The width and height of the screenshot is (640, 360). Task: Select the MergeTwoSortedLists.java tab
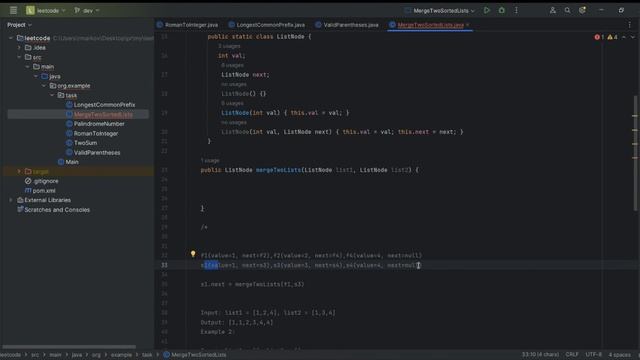point(430,25)
